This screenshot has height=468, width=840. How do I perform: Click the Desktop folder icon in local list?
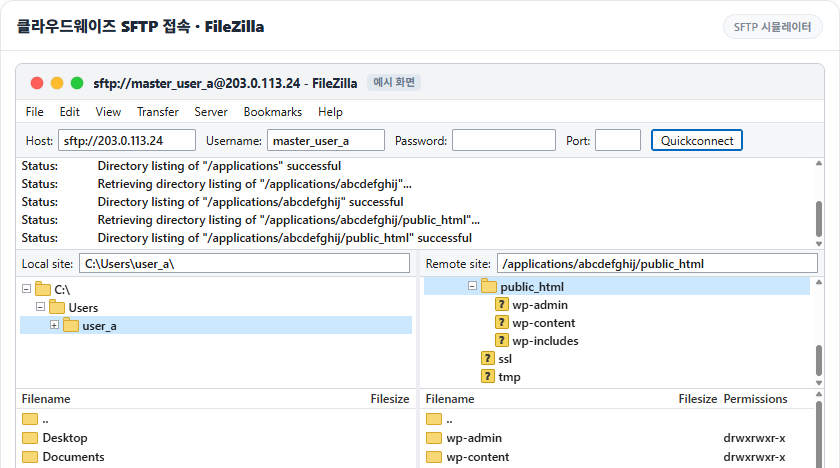(x=30, y=438)
